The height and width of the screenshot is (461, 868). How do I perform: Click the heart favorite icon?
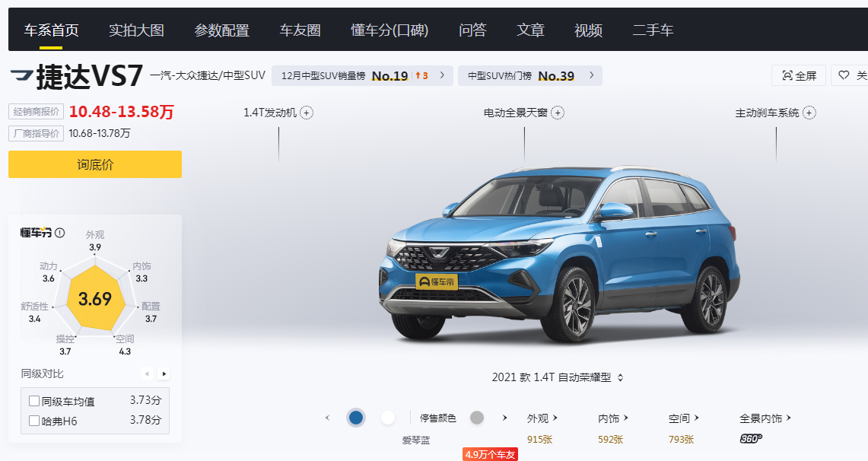coord(844,75)
